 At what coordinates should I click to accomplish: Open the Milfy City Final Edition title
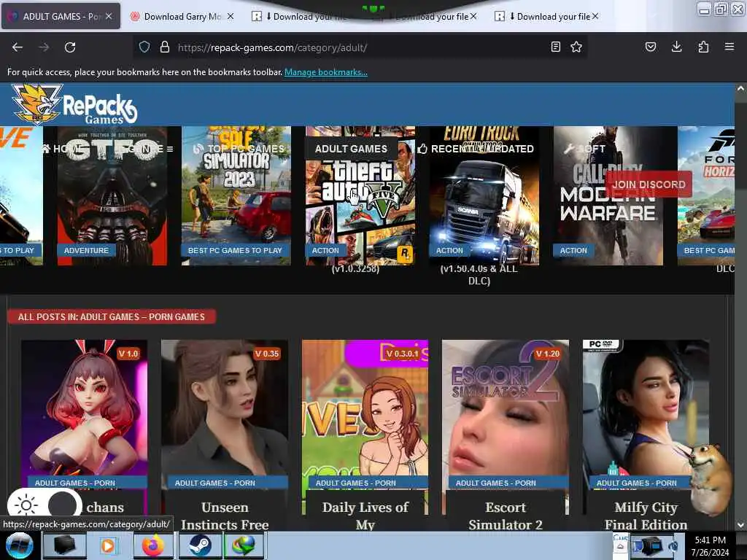click(646, 516)
